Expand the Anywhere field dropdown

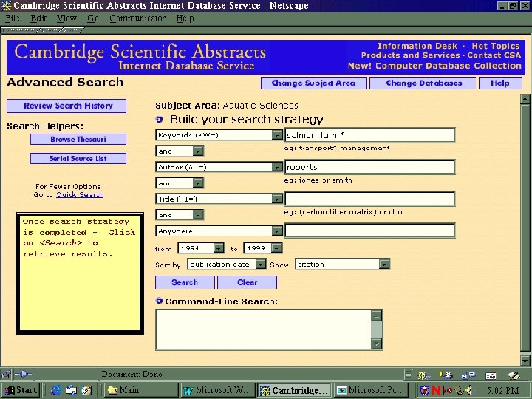(x=277, y=231)
